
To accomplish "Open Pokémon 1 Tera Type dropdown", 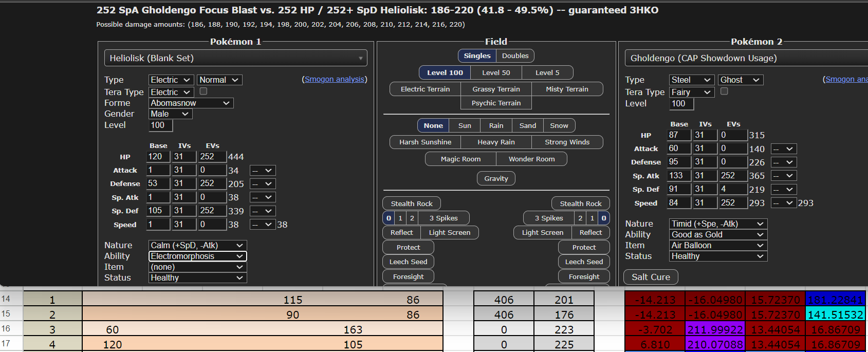I will (x=171, y=92).
